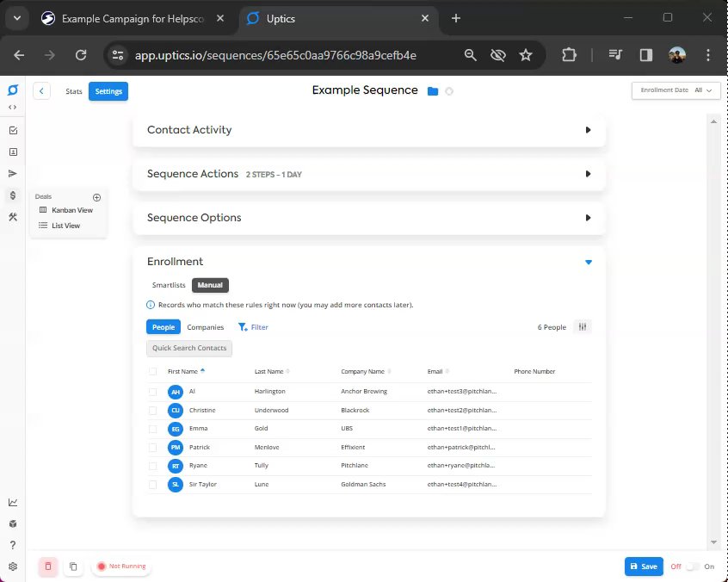Sort by Company Name column
The height and width of the screenshot is (582, 728).
click(x=366, y=371)
